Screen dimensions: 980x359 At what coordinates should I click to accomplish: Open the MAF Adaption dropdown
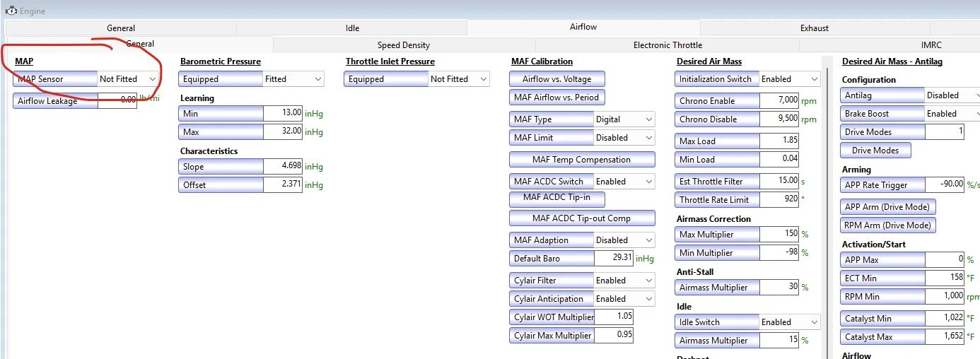(624, 240)
